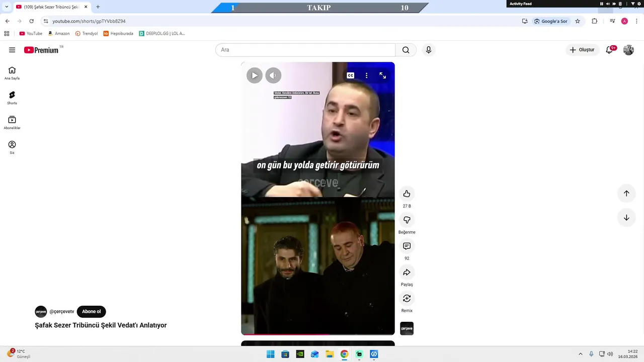
Task: Click the search magnifier button
Action: click(x=406, y=50)
